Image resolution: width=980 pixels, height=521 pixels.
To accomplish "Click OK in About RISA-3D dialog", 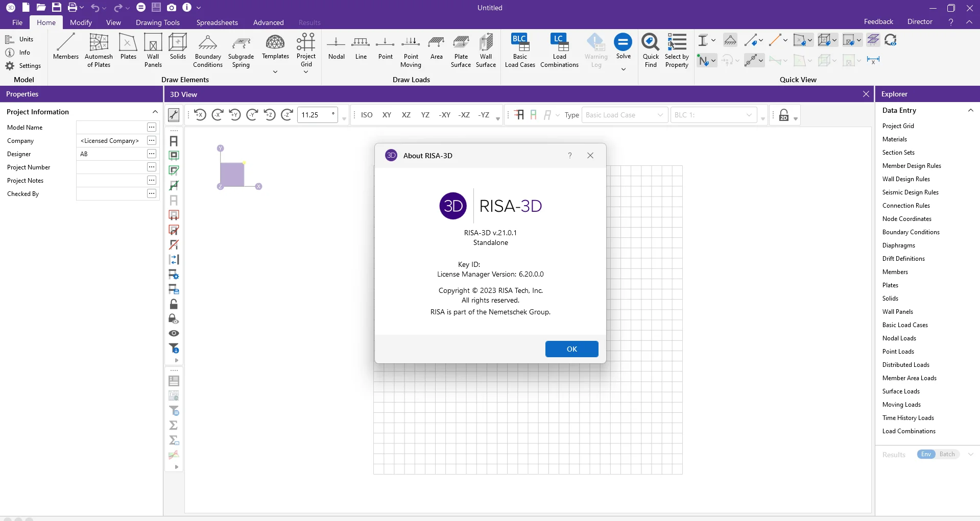I will click(x=571, y=349).
